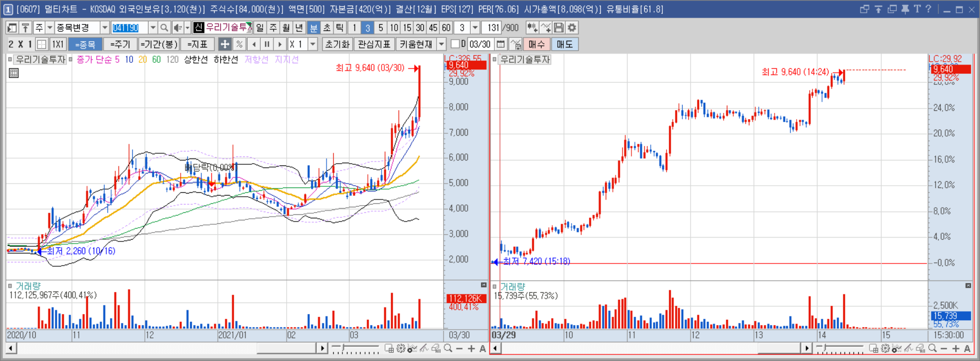
Task: Select the 1 minute interval
Action: pos(354,28)
